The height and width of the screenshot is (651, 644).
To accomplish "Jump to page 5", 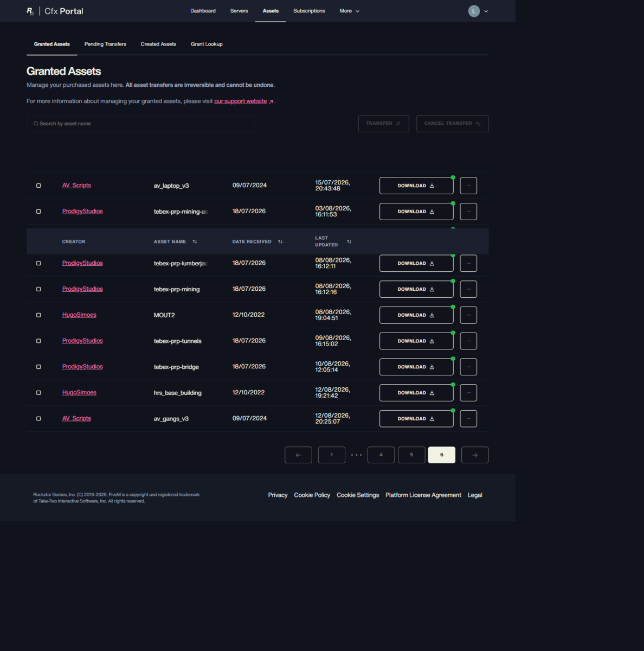I will (x=411, y=455).
